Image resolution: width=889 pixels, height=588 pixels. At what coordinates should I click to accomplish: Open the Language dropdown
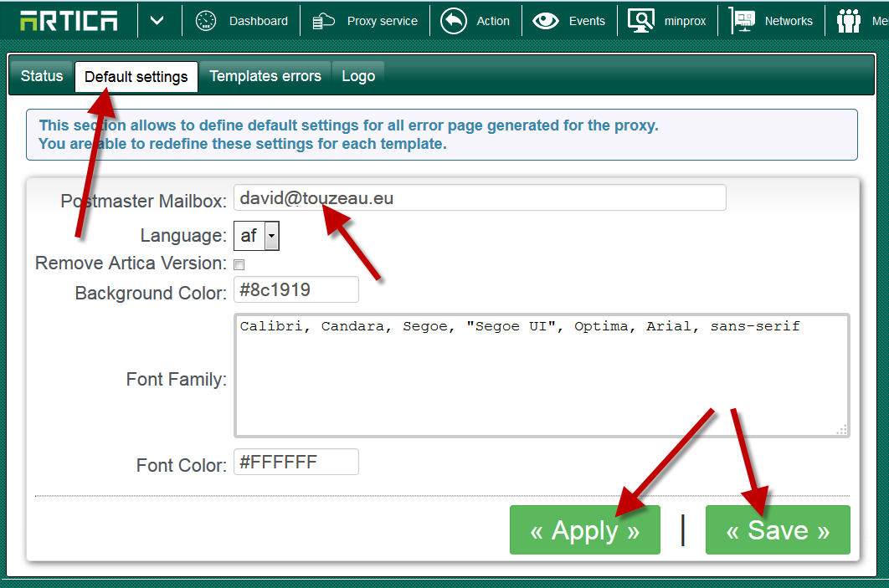tap(256, 235)
